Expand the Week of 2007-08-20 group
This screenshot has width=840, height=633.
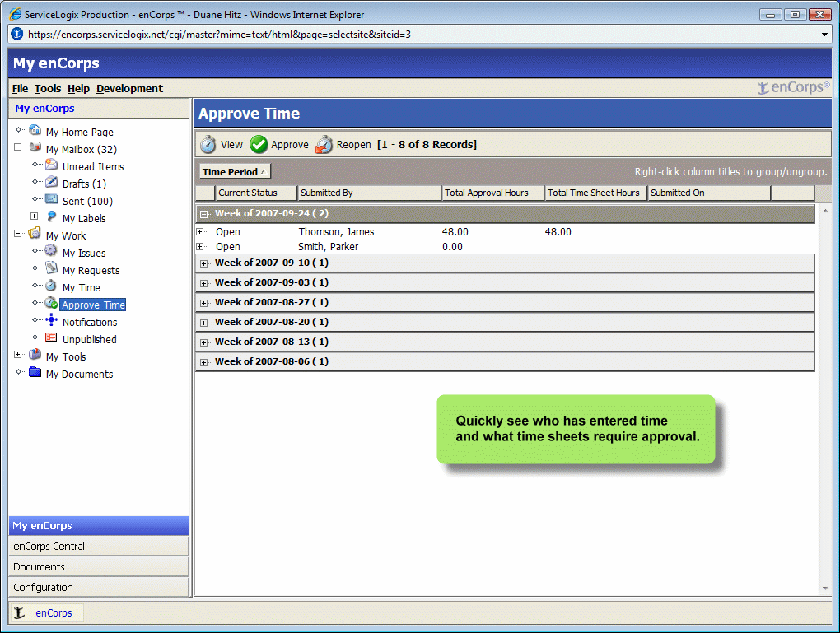pos(204,323)
